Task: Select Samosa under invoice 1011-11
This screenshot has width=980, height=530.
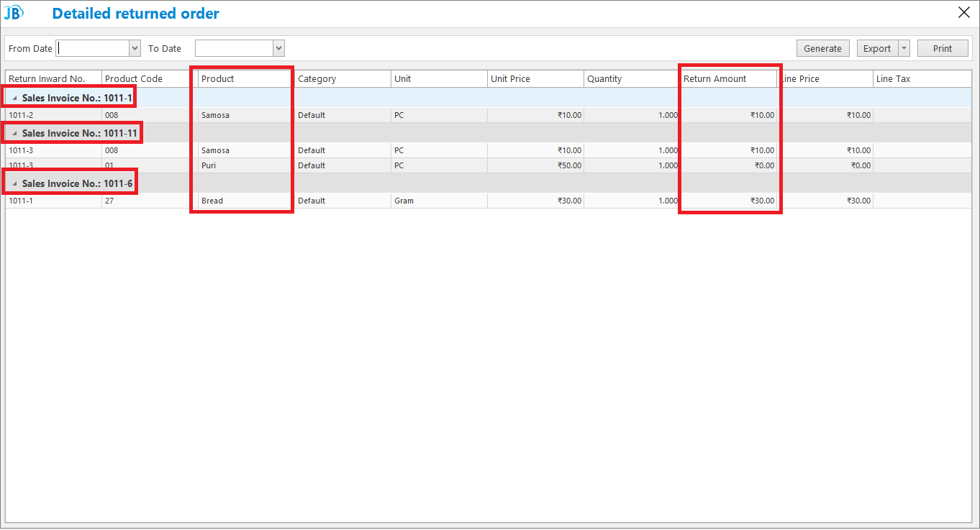Action: 246,150
